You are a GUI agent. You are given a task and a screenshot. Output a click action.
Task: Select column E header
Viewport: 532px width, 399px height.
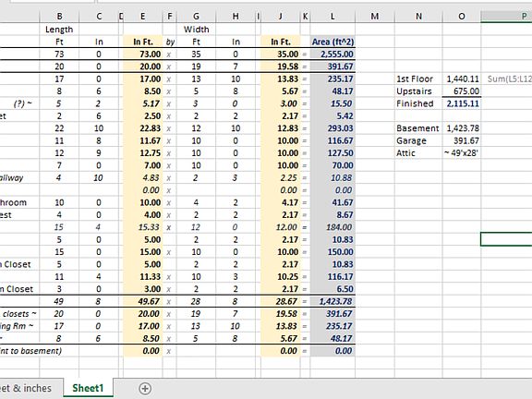tap(143, 17)
